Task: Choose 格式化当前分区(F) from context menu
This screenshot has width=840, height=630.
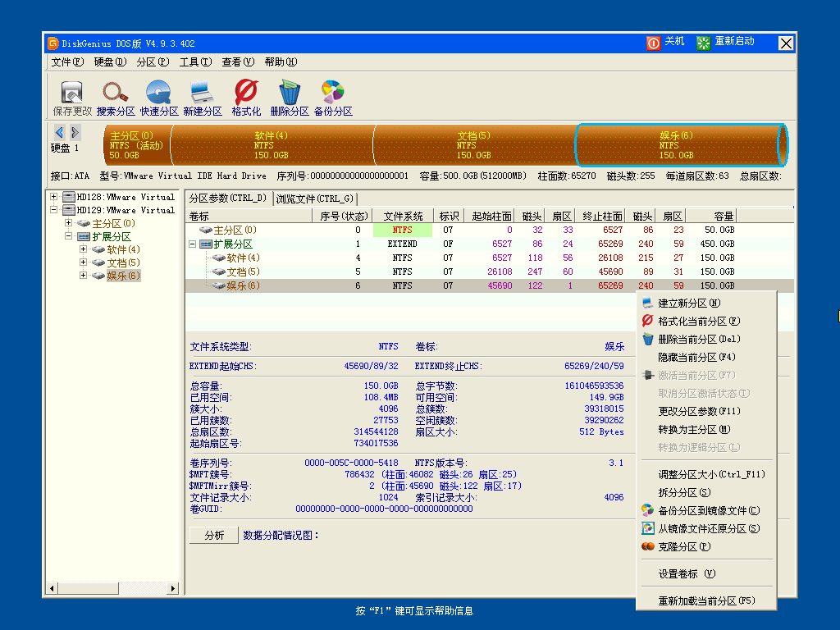Action: point(706,322)
